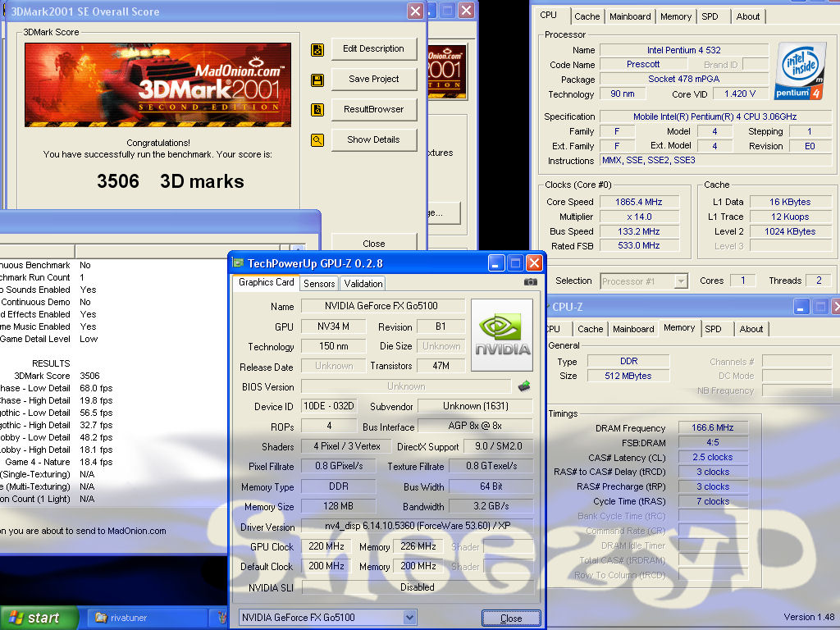Click the NVIDIA SLI Disabled field

[x=418, y=587]
